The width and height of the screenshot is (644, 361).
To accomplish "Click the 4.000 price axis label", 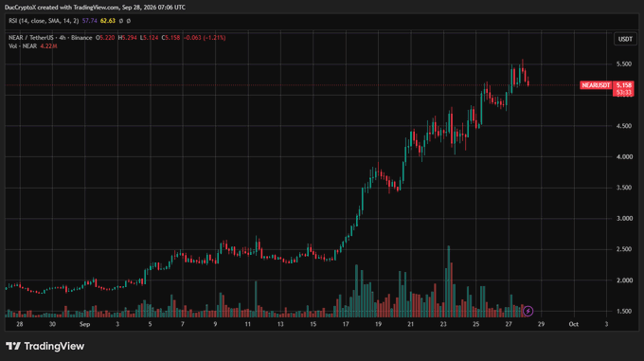I will pyautogui.click(x=624, y=157).
